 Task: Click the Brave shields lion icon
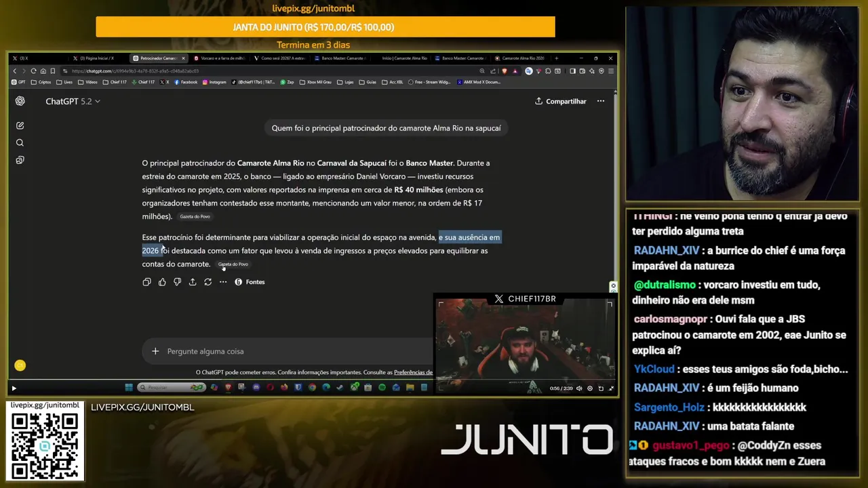[x=504, y=71]
